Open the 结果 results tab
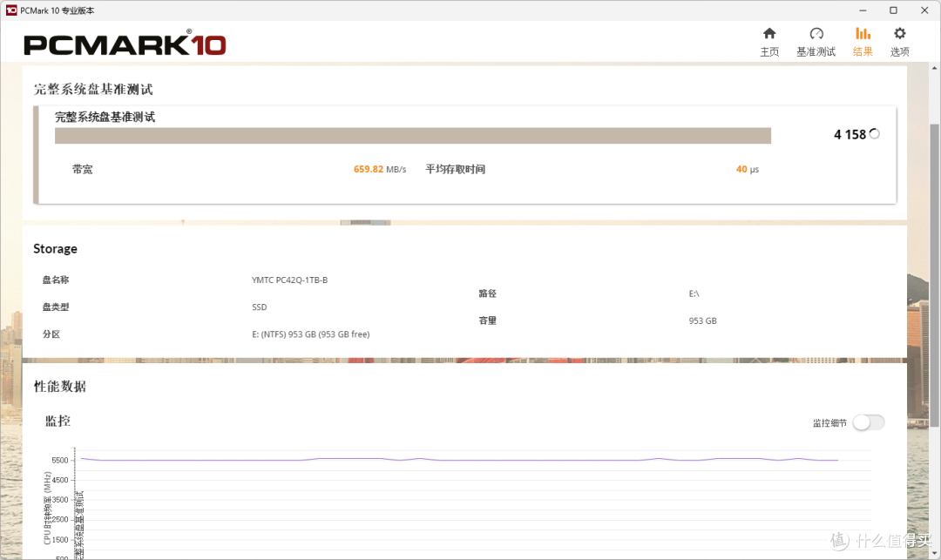The image size is (941, 560). point(863,42)
